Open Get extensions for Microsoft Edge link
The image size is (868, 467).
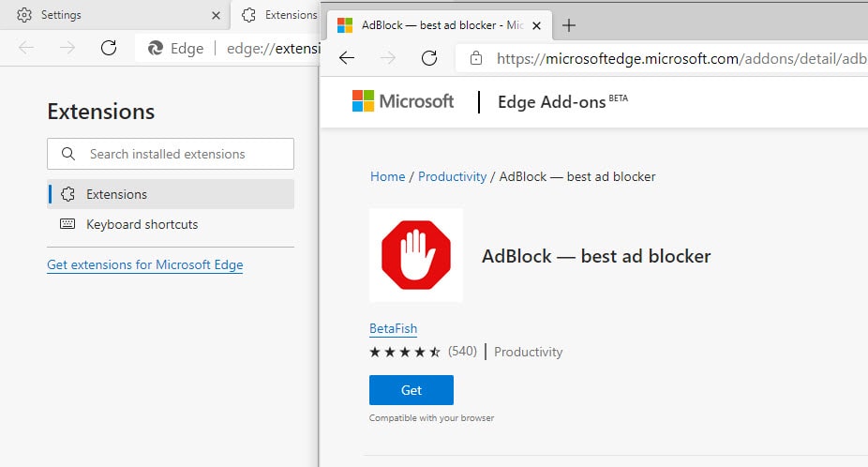point(145,264)
